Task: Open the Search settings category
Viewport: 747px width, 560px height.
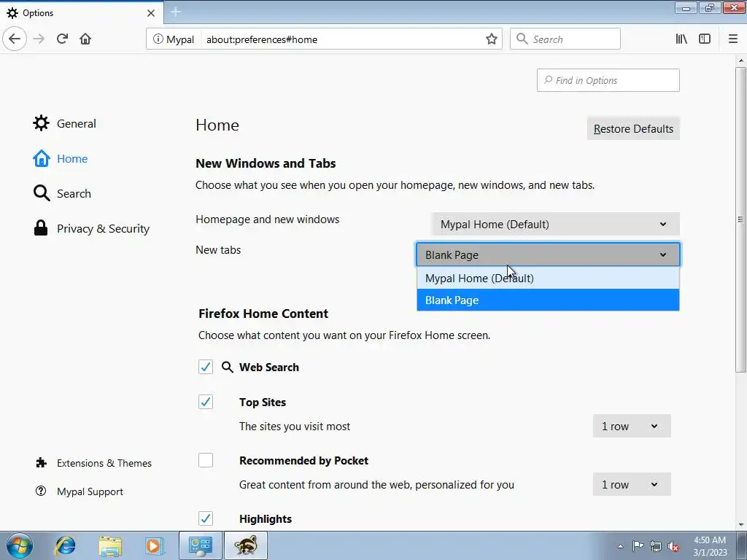Action: 63,193
